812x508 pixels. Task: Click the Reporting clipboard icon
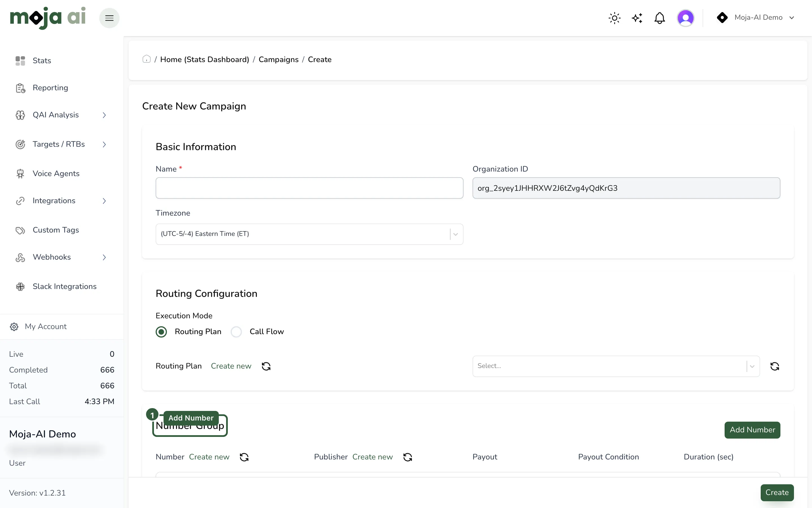(x=20, y=88)
